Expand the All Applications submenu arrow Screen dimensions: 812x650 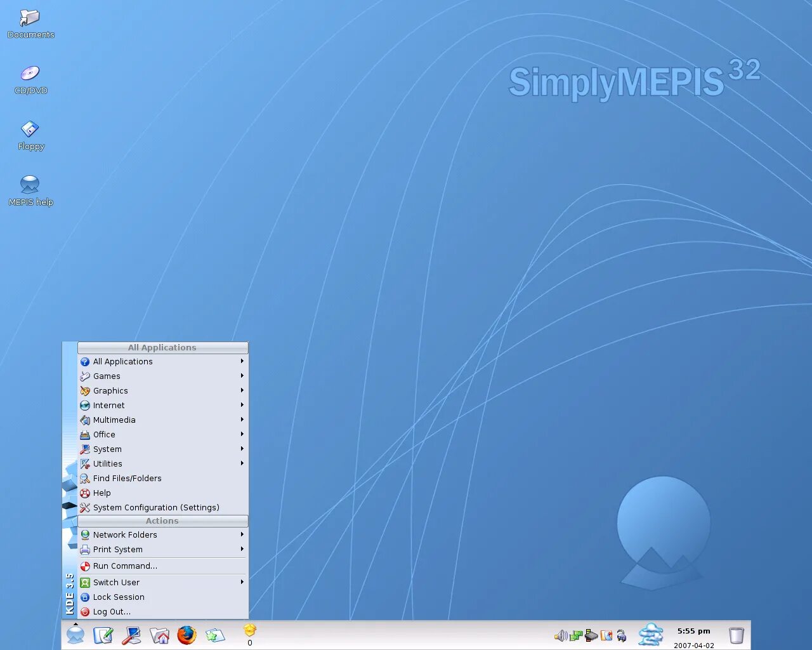(242, 361)
